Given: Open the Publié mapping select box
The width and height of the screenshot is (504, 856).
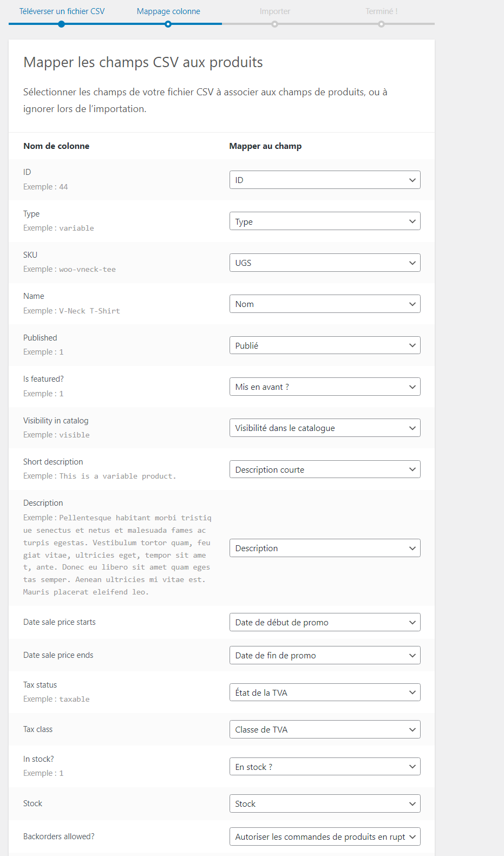Looking at the screenshot, I should point(325,345).
